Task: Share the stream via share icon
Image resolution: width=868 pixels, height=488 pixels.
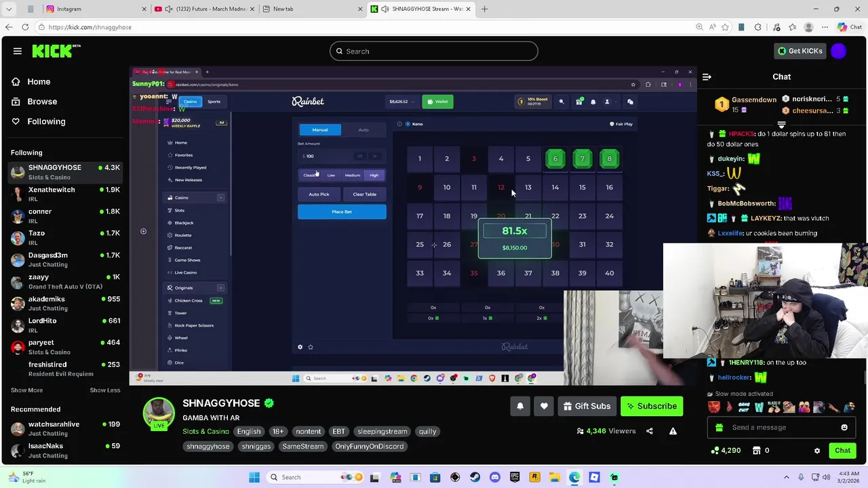Action: (650, 431)
